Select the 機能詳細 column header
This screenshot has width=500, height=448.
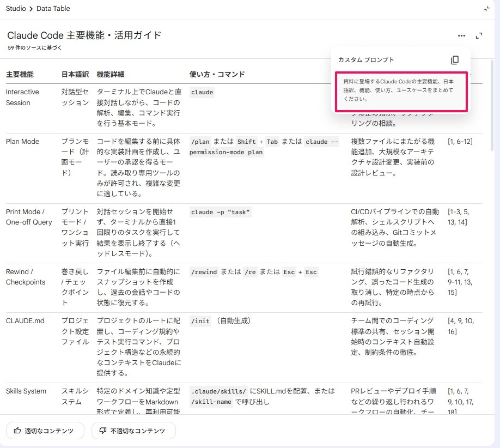(111, 74)
